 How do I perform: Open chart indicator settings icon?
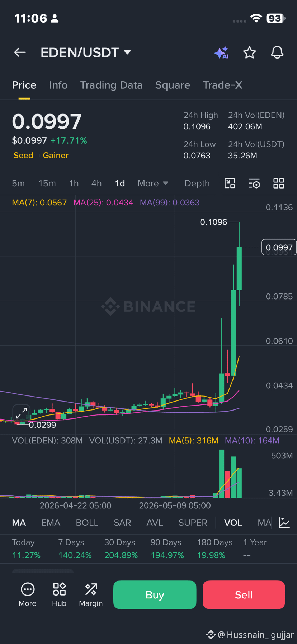pos(254,183)
